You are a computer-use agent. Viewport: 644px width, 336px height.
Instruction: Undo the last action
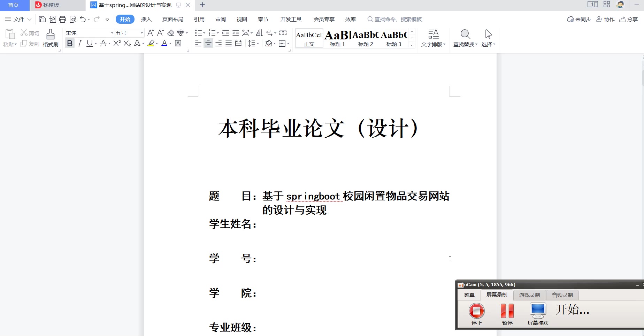point(83,19)
